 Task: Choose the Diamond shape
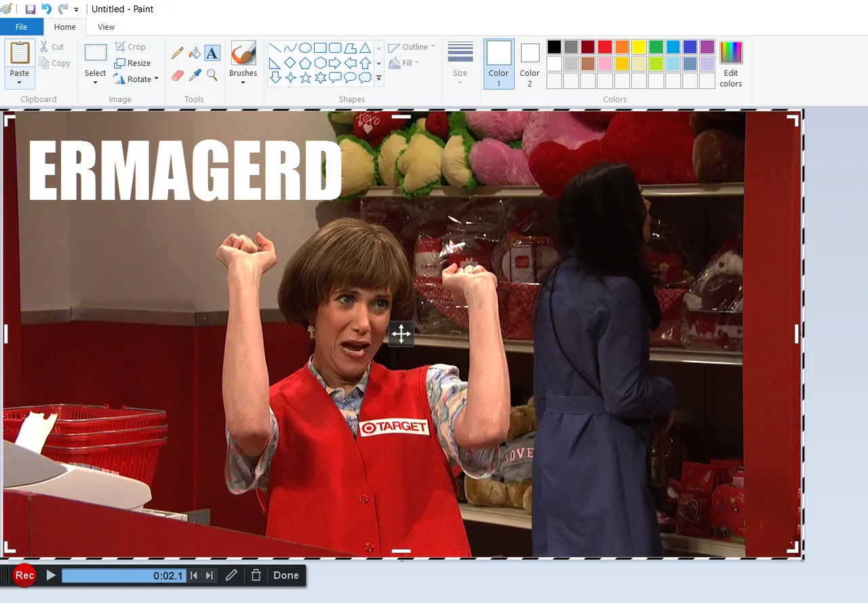tap(290, 63)
